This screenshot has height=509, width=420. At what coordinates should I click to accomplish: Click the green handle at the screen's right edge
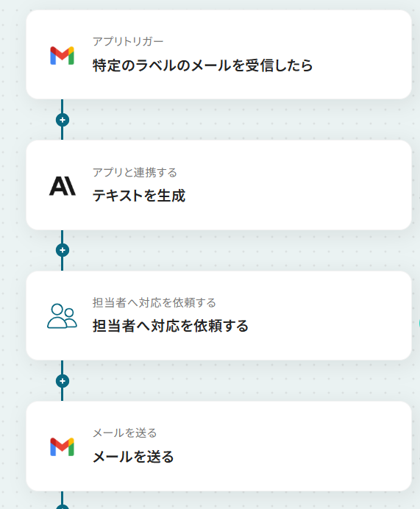[419, 324]
